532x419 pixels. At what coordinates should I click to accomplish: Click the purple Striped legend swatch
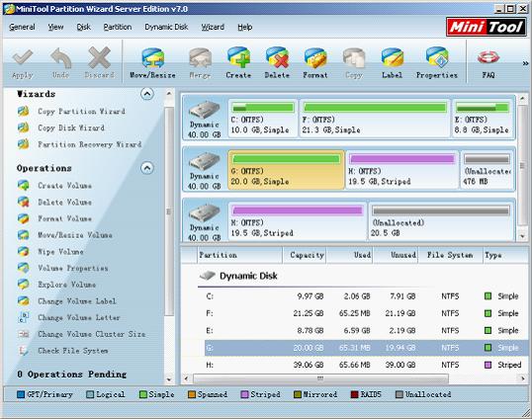pyautogui.click(x=244, y=394)
